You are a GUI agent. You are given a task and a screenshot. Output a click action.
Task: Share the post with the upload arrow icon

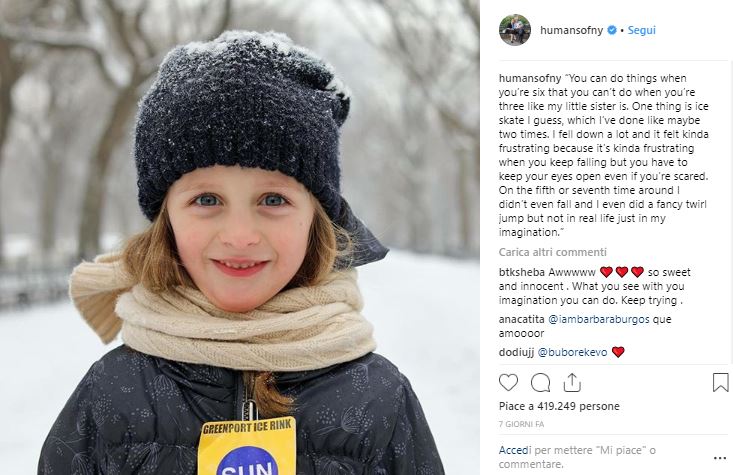pos(572,382)
